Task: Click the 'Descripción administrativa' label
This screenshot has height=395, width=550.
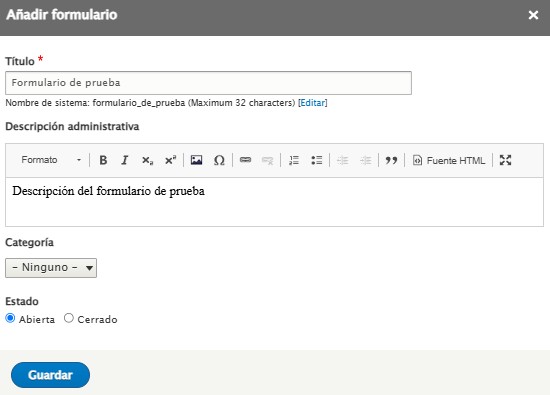Action: coord(72,126)
